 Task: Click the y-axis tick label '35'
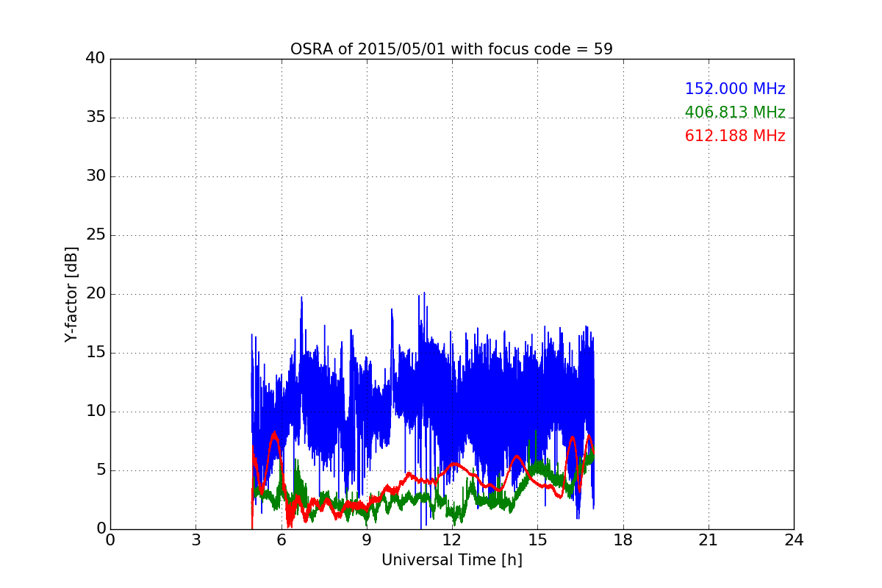96,118
